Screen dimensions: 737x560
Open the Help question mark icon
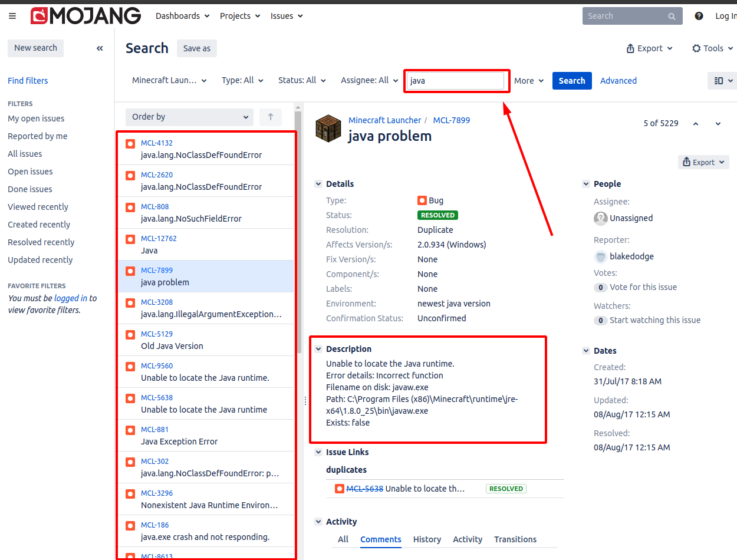[699, 16]
